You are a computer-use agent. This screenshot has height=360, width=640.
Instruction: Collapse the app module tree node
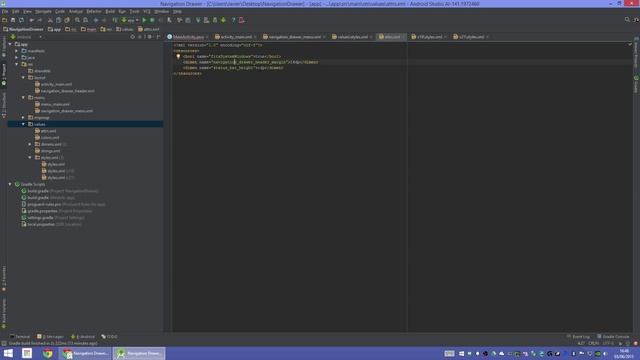coord(10,44)
